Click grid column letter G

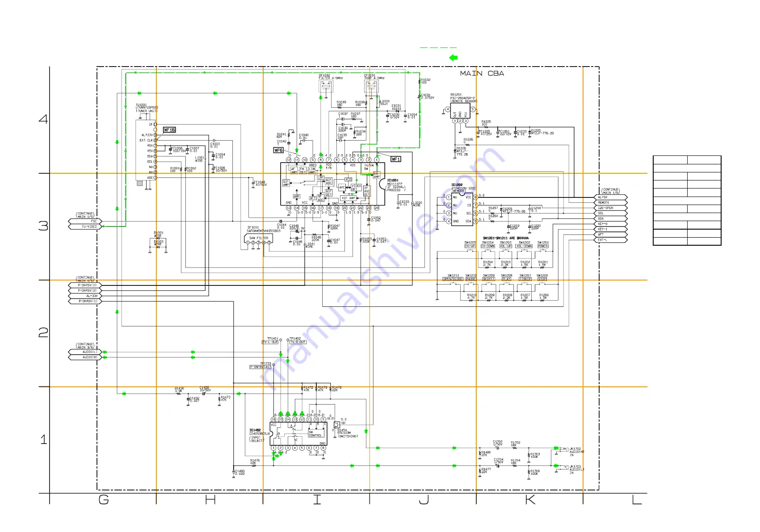[103, 499]
